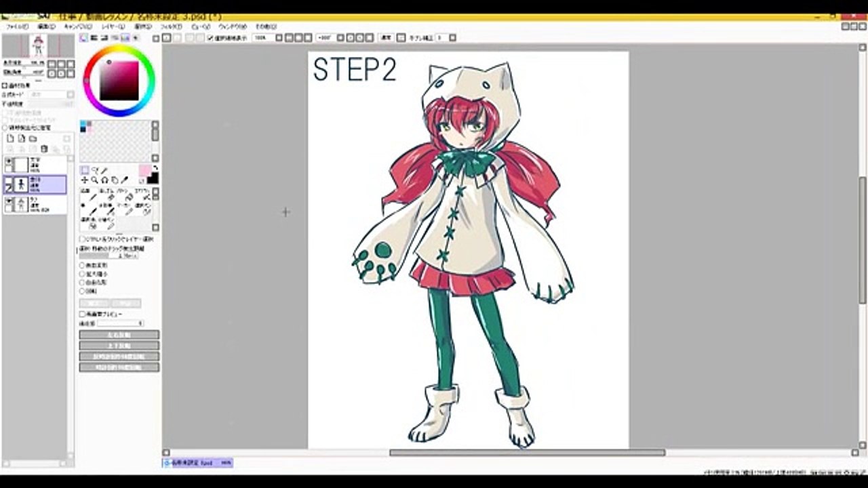
Task: Select the Hand pan tool
Action: (x=115, y=180)
